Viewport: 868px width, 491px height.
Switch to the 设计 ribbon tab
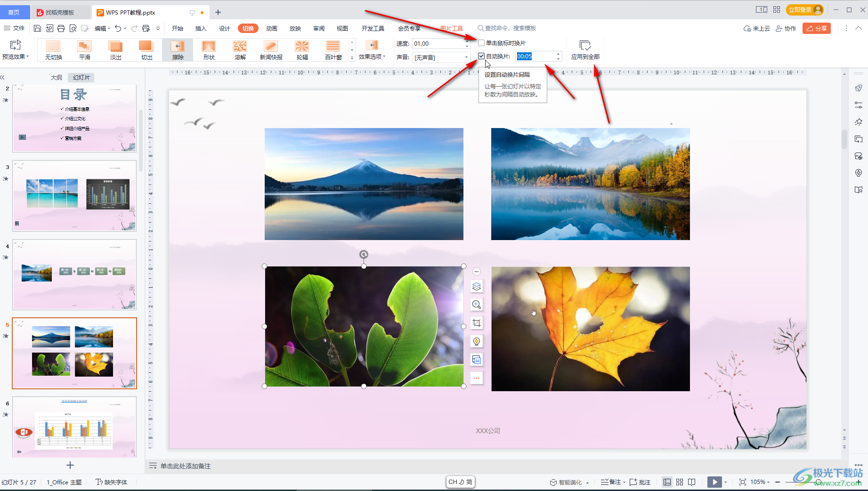[x=225, y=28]
